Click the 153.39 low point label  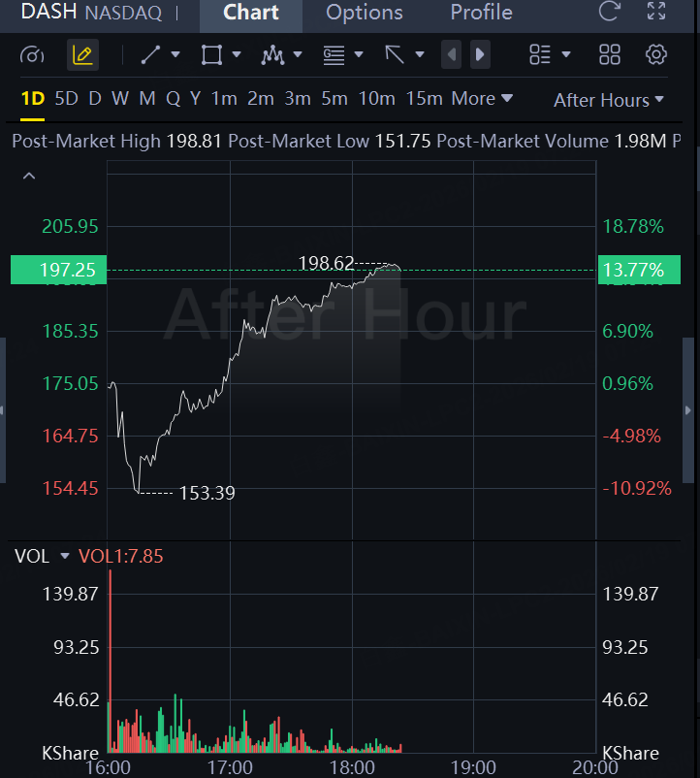tap(207, 493)
